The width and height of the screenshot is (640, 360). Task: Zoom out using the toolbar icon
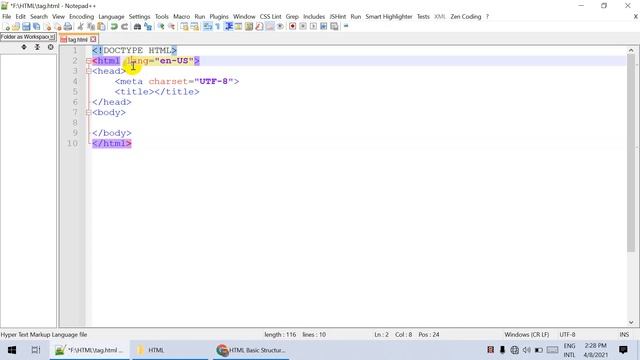(171, 27)
